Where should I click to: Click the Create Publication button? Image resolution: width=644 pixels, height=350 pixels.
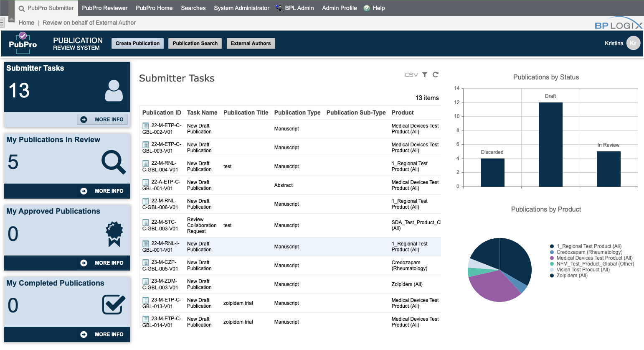(x=137, y=43)
